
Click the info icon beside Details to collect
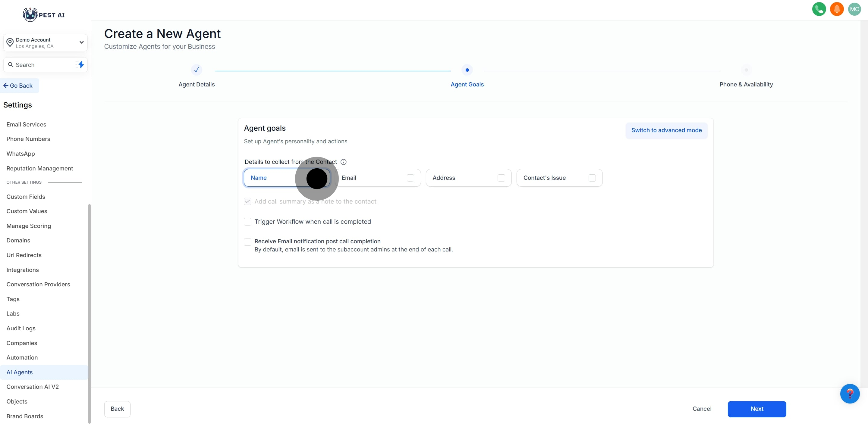(x=343, y=162)
